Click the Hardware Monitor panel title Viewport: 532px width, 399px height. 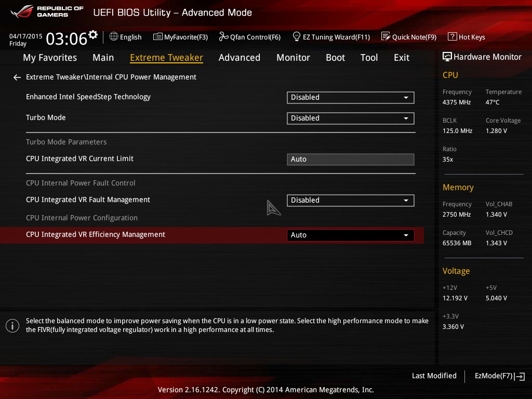coord(487,57)
